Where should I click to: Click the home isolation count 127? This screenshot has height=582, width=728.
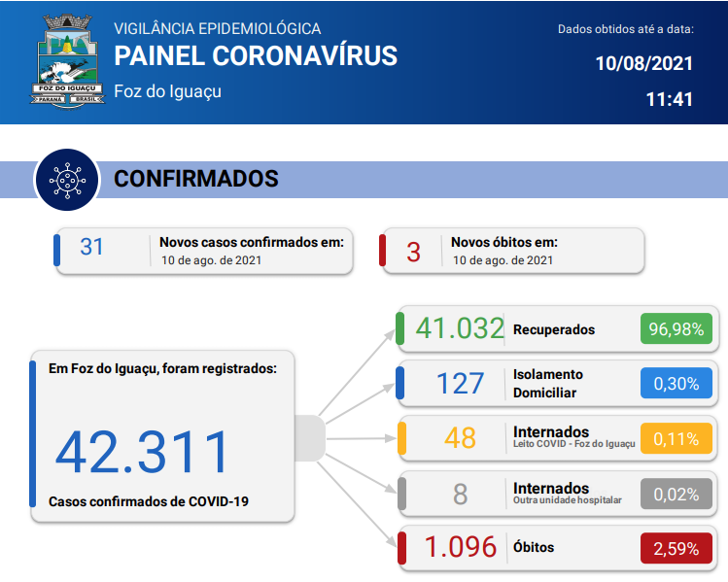click(x=460, y=384)
